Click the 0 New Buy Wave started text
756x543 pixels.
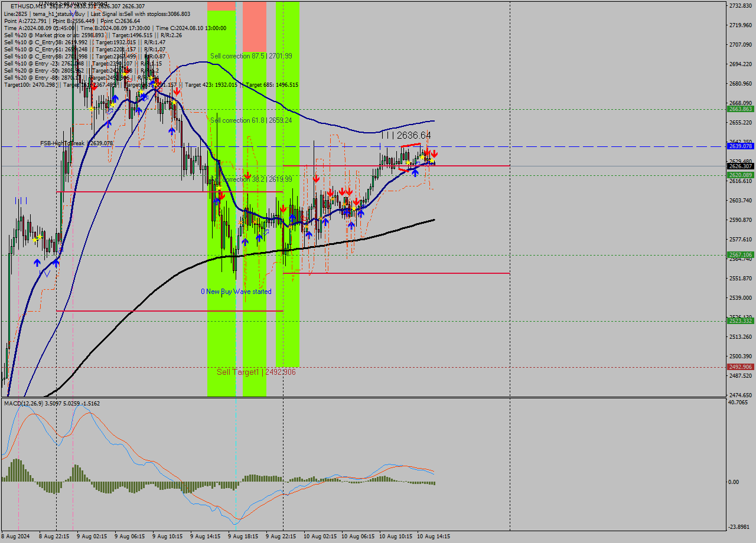[235, 291]
